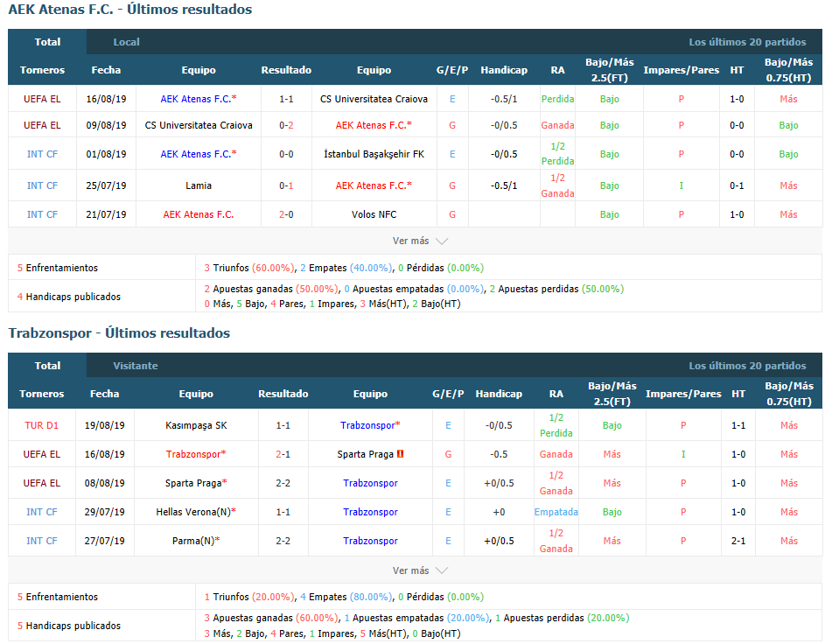Switch to the Visitante tab
This screenshot has width=832, height=644.
(x=136, y=366)
